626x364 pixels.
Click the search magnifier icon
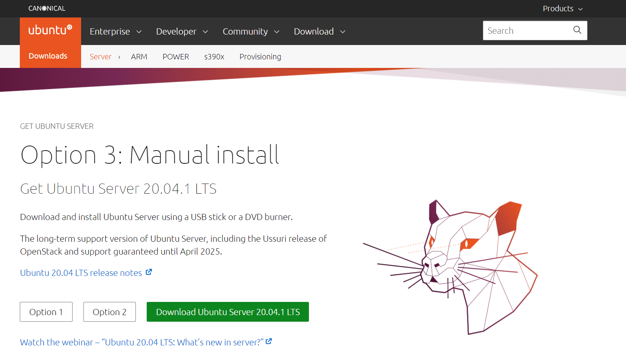pyautogui.click(x=577, y=30)
